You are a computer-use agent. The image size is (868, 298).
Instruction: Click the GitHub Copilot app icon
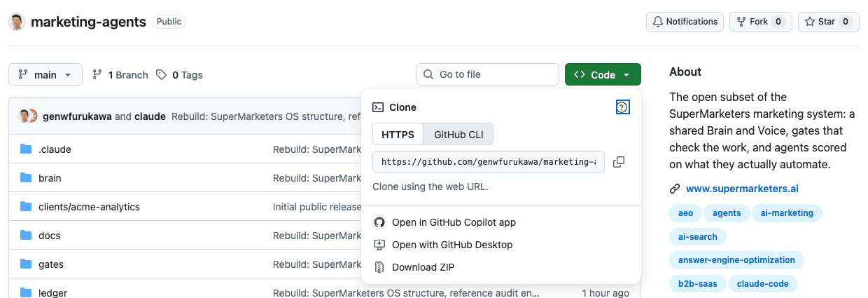(379, 222)
